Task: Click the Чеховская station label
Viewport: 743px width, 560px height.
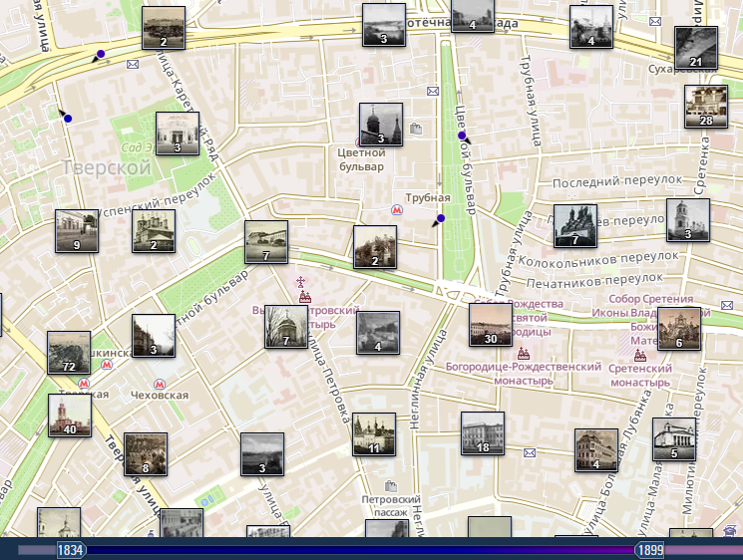Action: click(x=160, y=396)
